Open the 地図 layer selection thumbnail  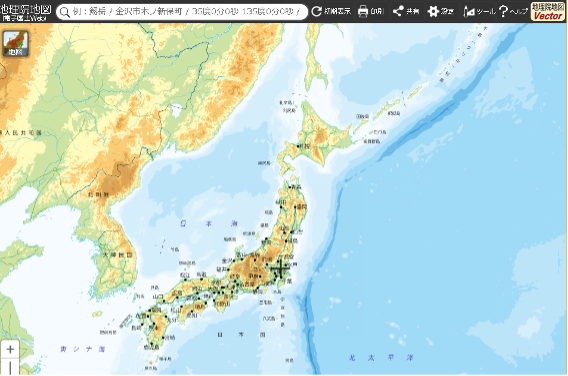(16, 43)
